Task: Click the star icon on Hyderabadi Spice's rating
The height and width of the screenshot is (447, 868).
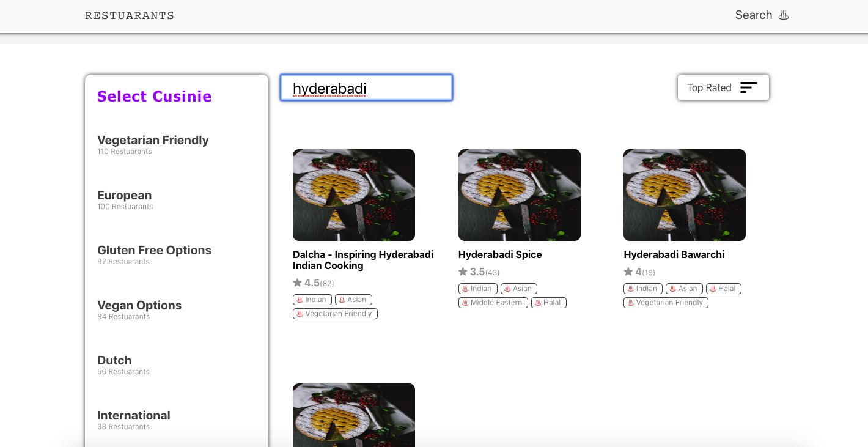Action: [463, 272]
